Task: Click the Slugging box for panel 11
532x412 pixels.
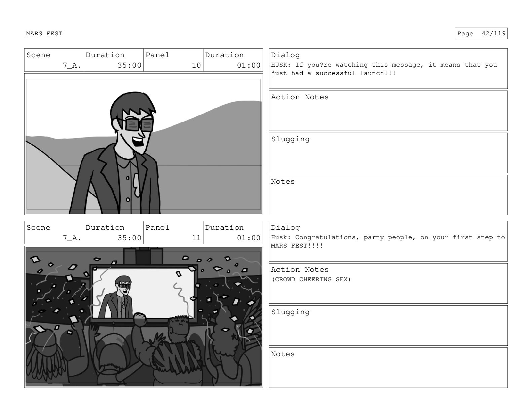Action: (388, 326)
